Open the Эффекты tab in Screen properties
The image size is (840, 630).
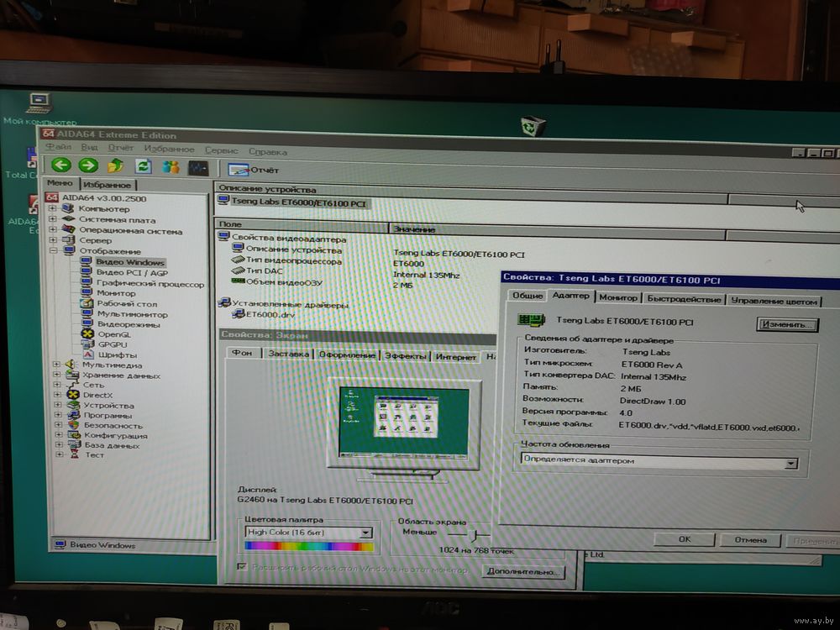(405, 355)
